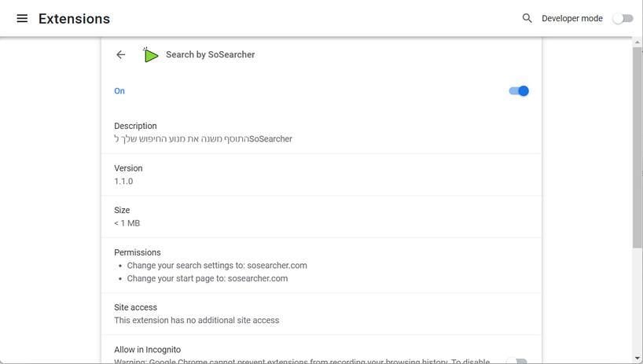643x364 pixels.
Task: Click the Search by SoSearcher heading
Action: [210, 55]
